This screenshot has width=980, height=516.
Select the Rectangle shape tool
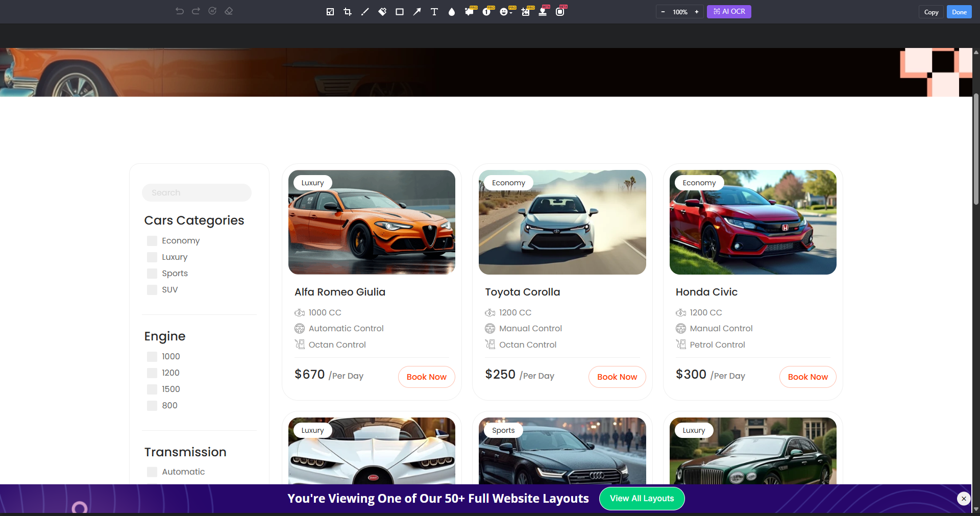[400, 12]
